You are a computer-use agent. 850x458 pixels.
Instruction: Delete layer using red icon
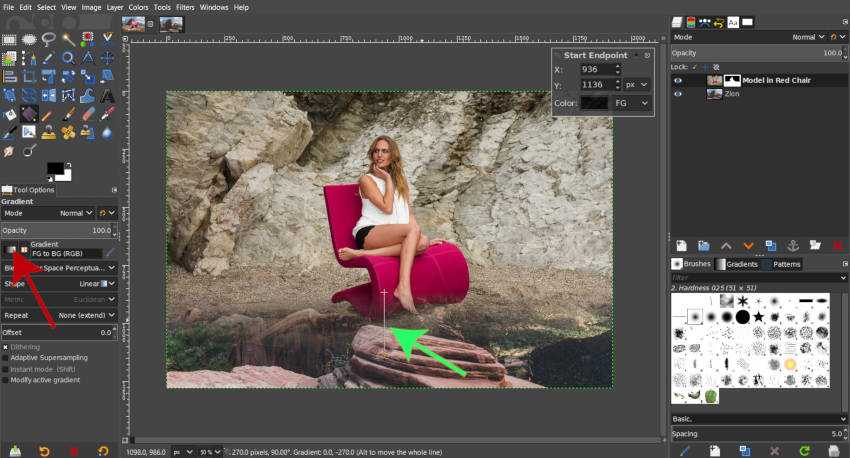point(838,245)
